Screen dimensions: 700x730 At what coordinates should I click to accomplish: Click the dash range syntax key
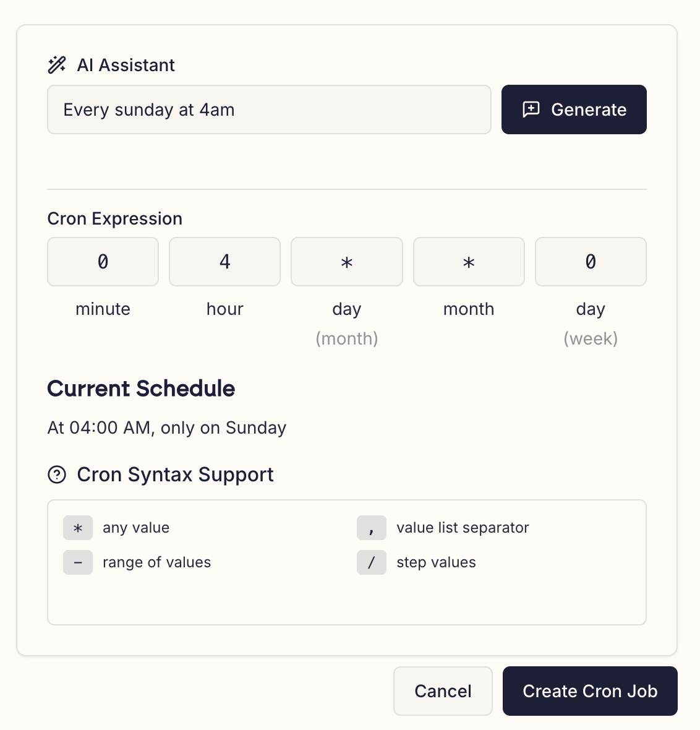(78, 562)
